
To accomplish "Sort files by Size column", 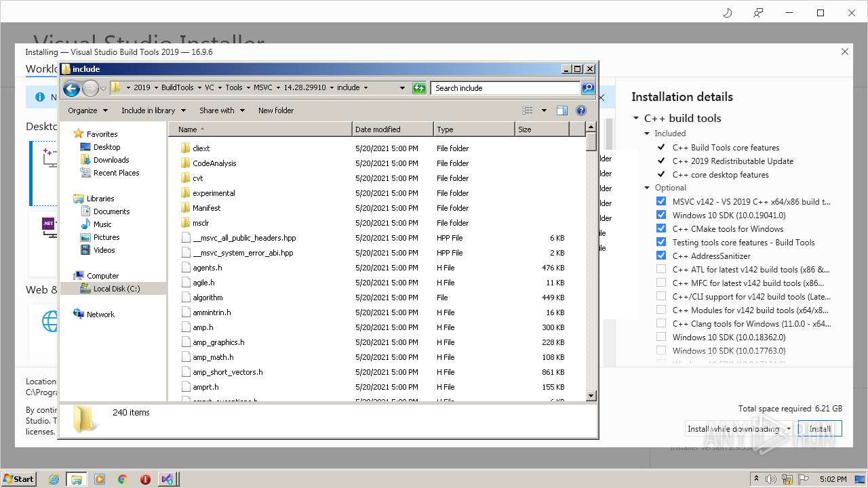I will 542,129.
